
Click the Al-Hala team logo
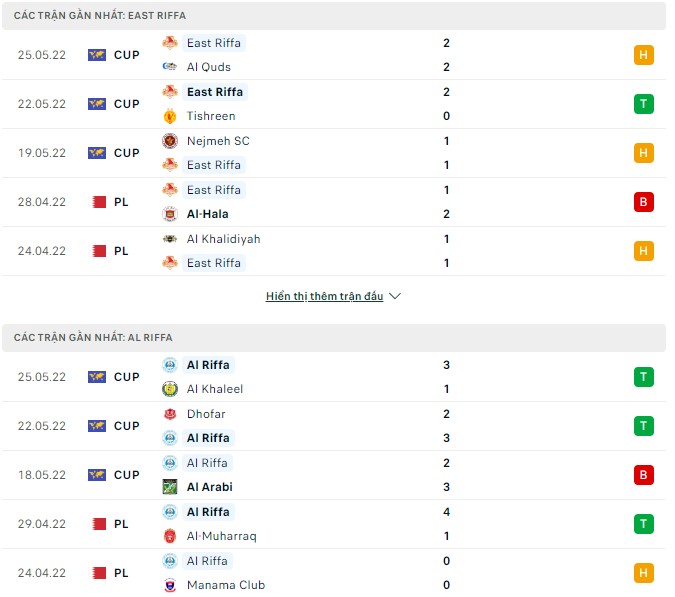(x=170, y=214)
